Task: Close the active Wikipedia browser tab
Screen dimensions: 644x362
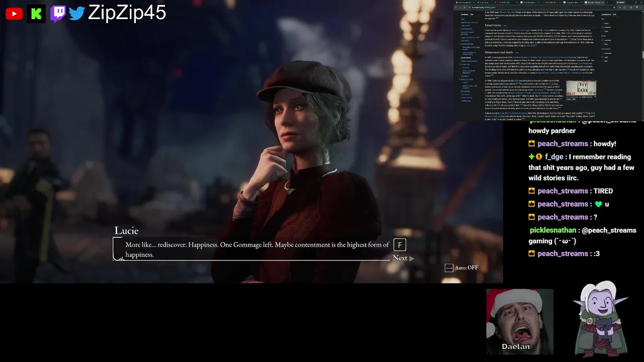Action: click(x=603, y=3)
